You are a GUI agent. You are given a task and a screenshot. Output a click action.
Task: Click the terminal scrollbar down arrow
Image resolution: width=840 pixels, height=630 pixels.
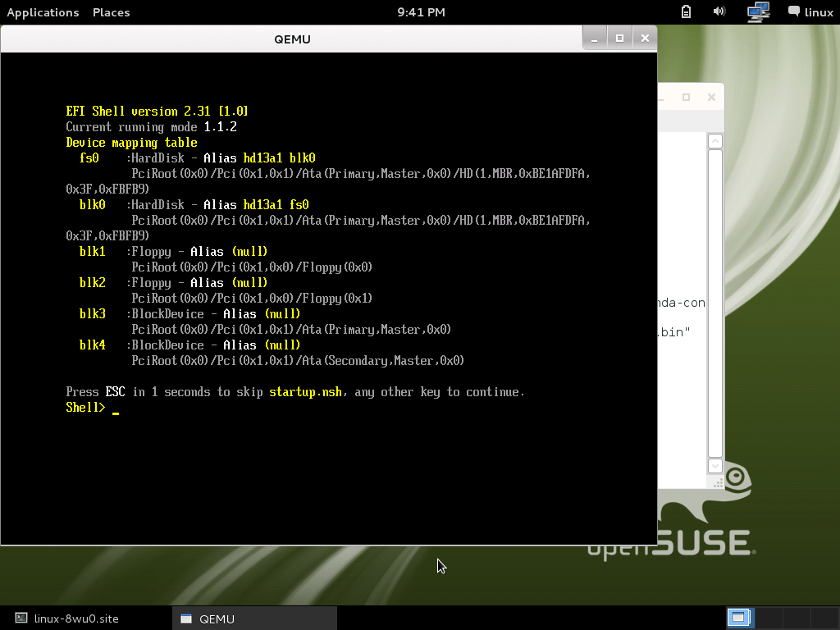point(714,465)
